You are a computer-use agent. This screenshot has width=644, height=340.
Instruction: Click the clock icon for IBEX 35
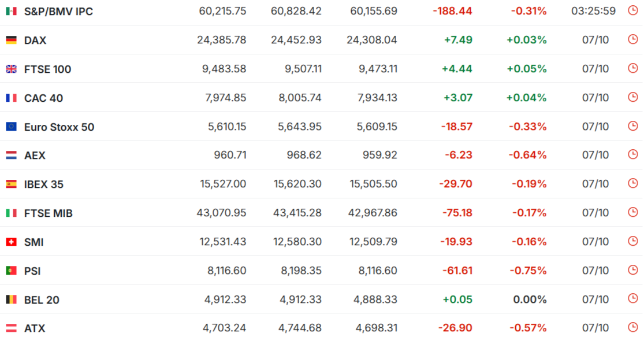click(633, 183)
